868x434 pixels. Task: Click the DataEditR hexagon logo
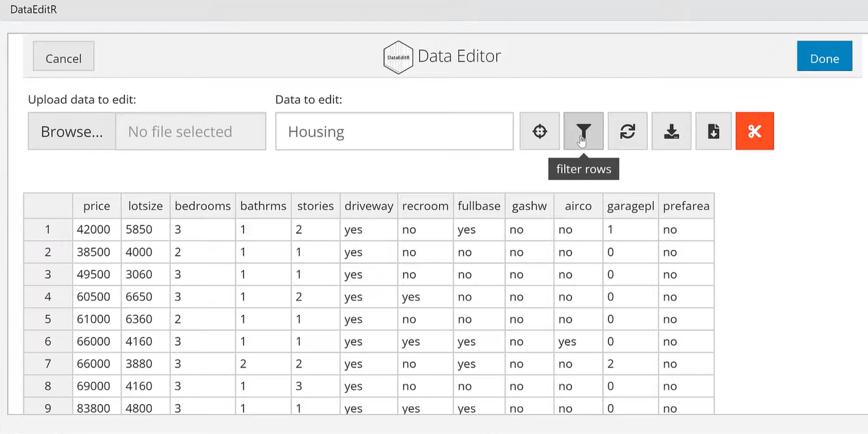coord(398,57)
